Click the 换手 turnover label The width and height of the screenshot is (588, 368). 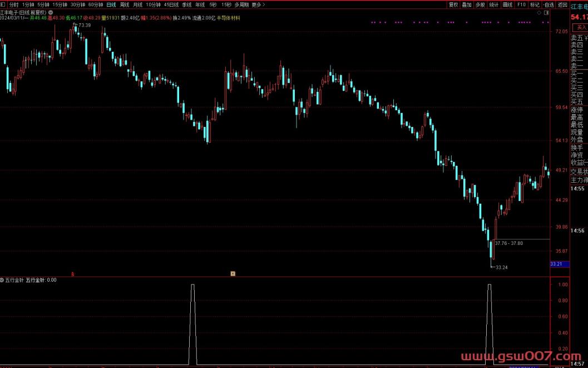coord(577,148)
